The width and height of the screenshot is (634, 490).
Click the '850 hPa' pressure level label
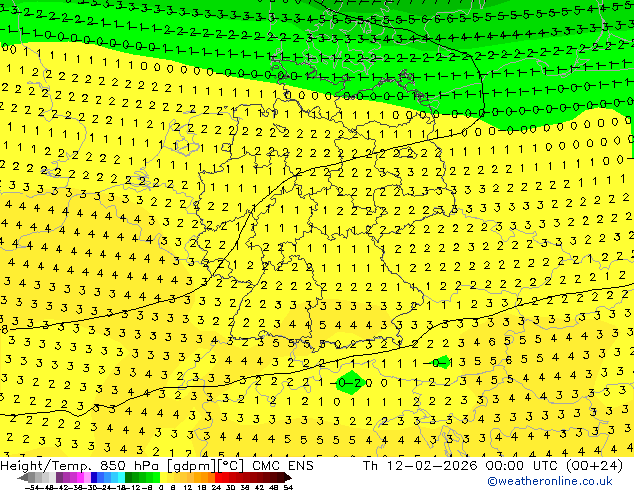coord(130,466)
